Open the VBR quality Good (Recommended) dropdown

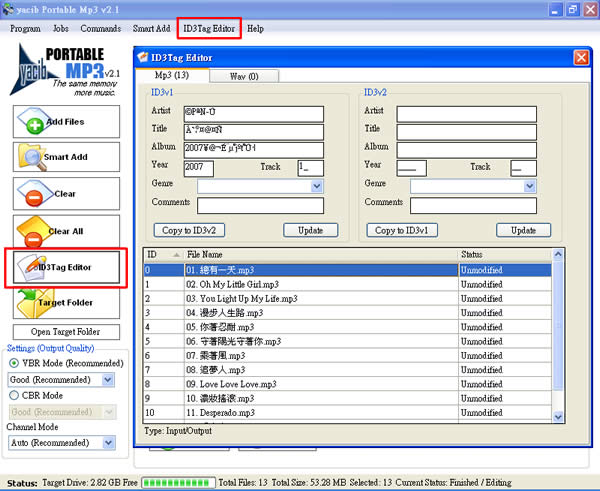coord(108,380)
